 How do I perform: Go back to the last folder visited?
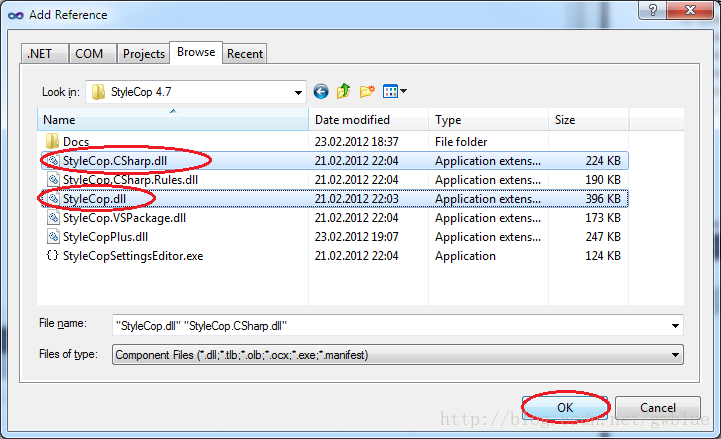tap(321, 91)
